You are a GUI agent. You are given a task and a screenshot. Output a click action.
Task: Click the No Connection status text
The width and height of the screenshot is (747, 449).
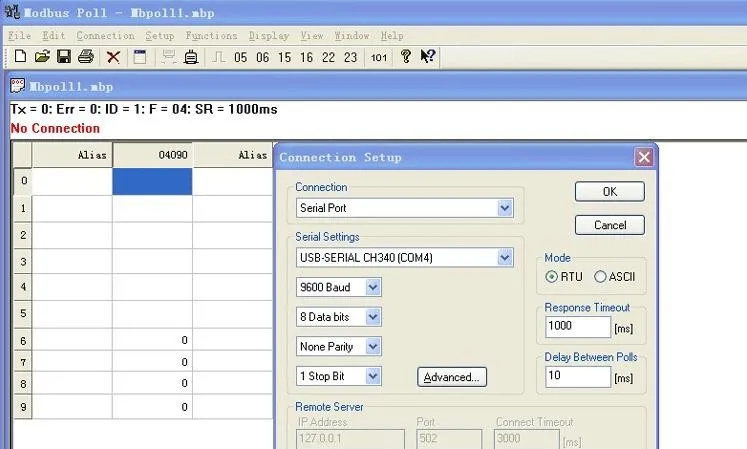(x=55, y=128)
